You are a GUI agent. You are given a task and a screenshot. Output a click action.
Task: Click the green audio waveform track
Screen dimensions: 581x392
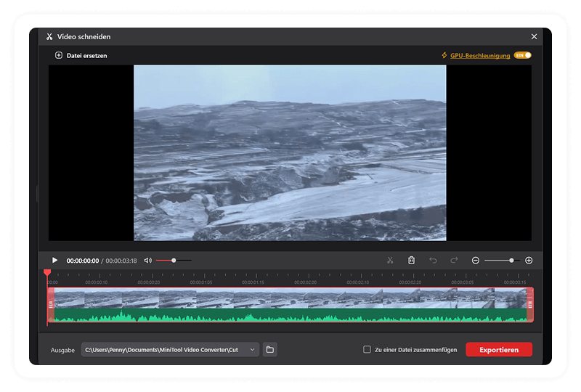point(290,315)
